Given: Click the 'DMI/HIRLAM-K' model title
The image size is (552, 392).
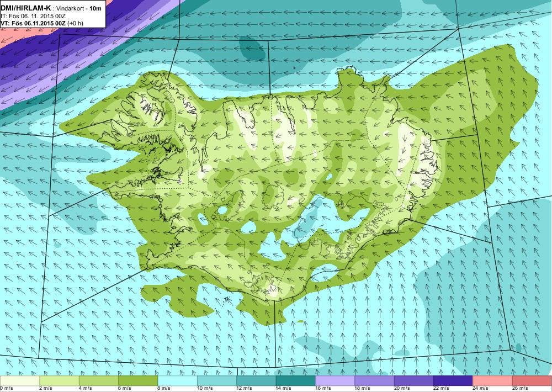Looking at the screenshot, I should tap(26, 8).
